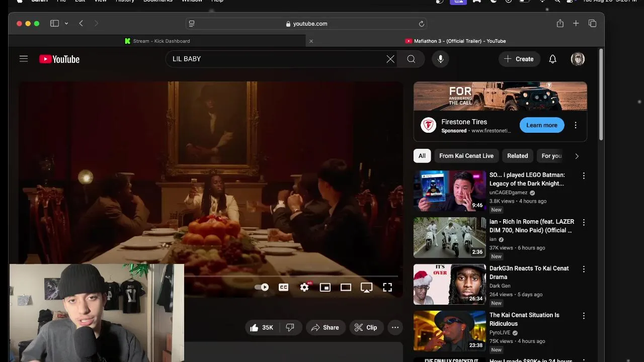Select the Related filter chip
The height and width of the screenshot is (362, 644).
(518, 156)
